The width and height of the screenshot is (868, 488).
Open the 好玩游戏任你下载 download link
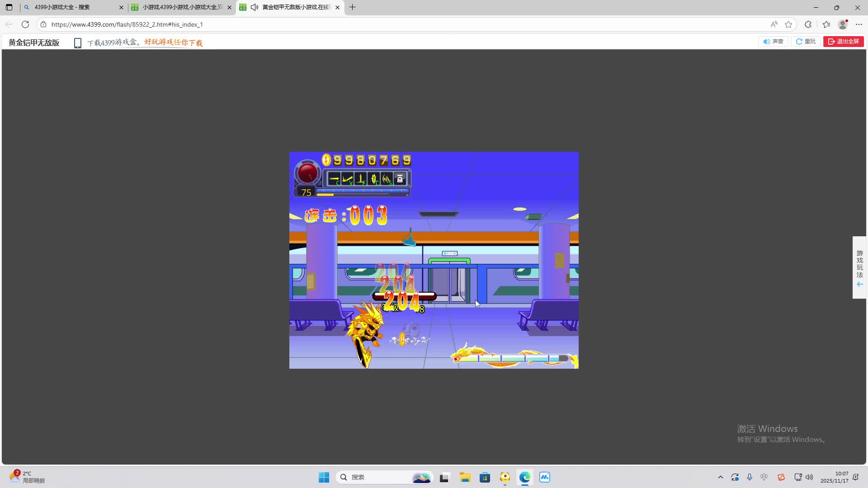pos(173,42)
